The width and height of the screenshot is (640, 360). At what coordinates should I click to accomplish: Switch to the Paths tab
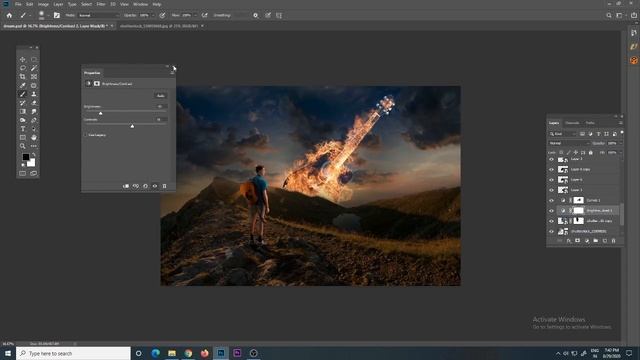590,123
